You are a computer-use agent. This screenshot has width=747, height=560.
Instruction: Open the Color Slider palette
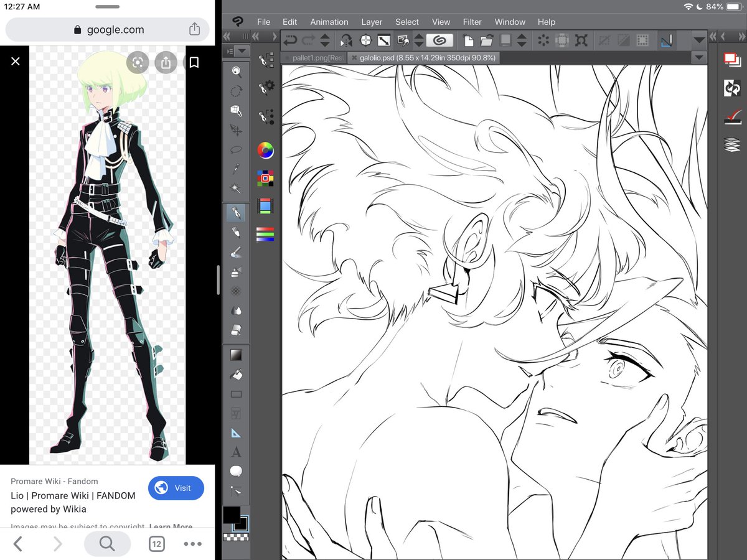point(266,234)
